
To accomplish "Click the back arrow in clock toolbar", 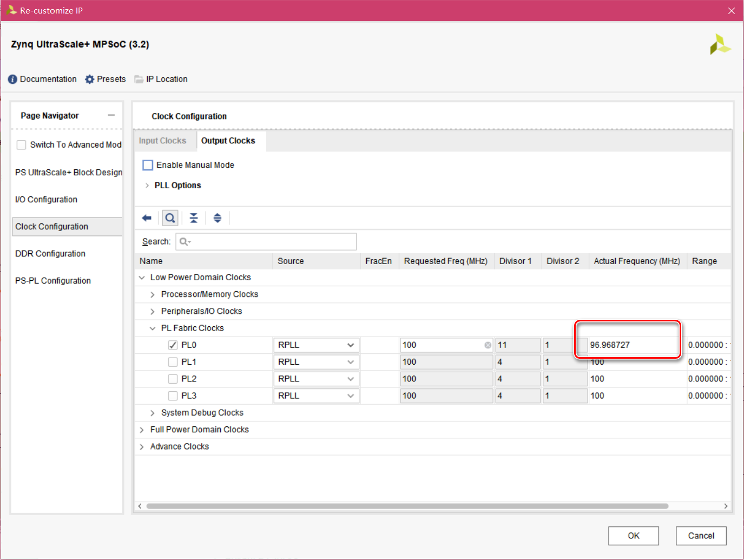I will 147,218.
